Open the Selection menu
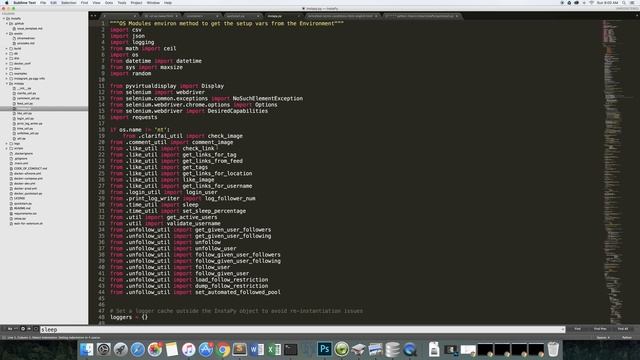The height and width of the screenshot is (360, 640). coord(69,2)
